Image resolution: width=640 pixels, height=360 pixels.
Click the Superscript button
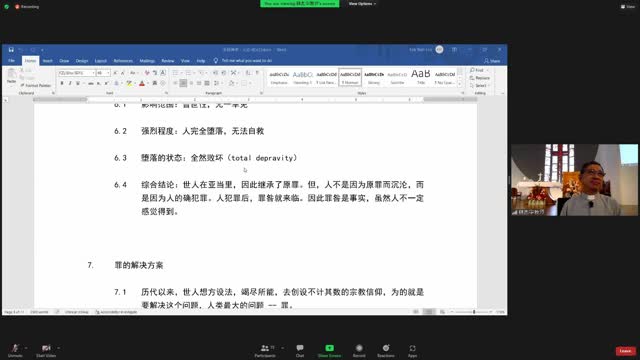coord(106,83)
